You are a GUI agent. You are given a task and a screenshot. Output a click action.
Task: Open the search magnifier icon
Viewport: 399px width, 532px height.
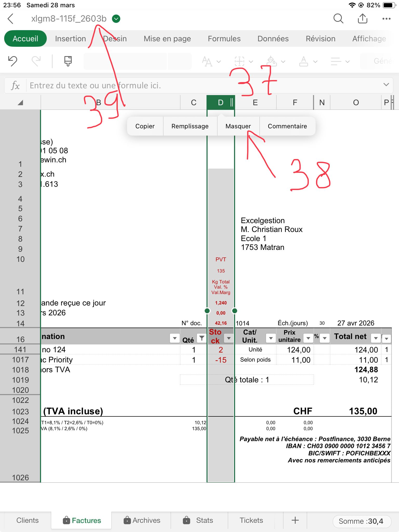pyautogui.click(x=338, y=19)
